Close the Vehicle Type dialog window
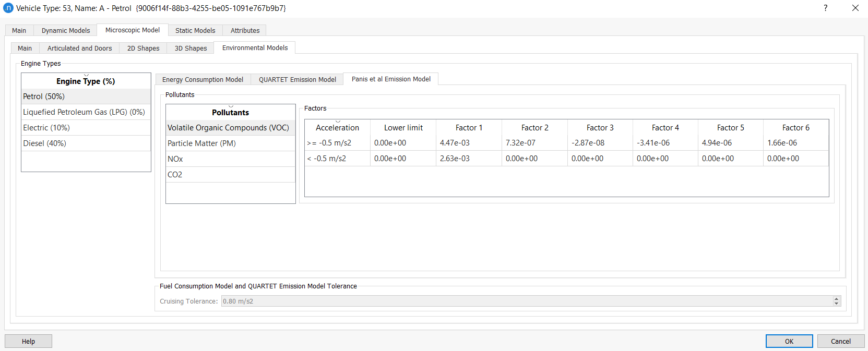Image resolution: width=868 pixels, height=351 pixels. point(855,8)
